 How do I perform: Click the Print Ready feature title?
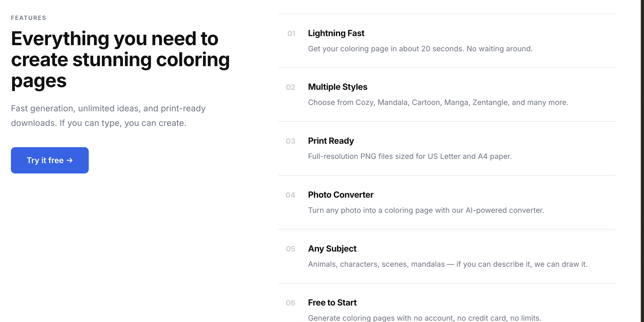pyautogui.click(x=331, y=141)
